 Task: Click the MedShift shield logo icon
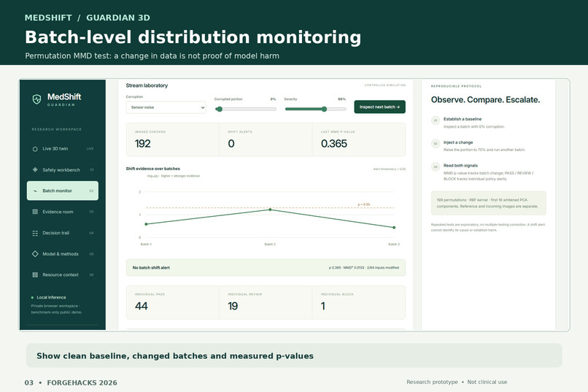tap(36, 99)
